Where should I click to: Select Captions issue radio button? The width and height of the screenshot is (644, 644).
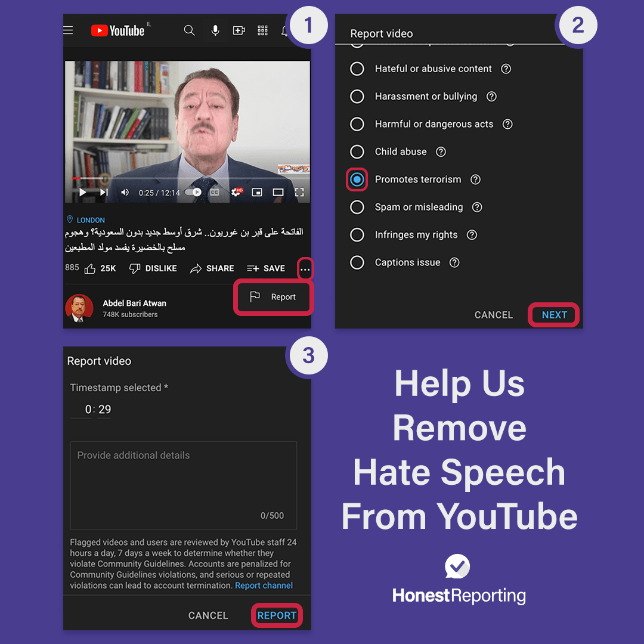[357, 262]
